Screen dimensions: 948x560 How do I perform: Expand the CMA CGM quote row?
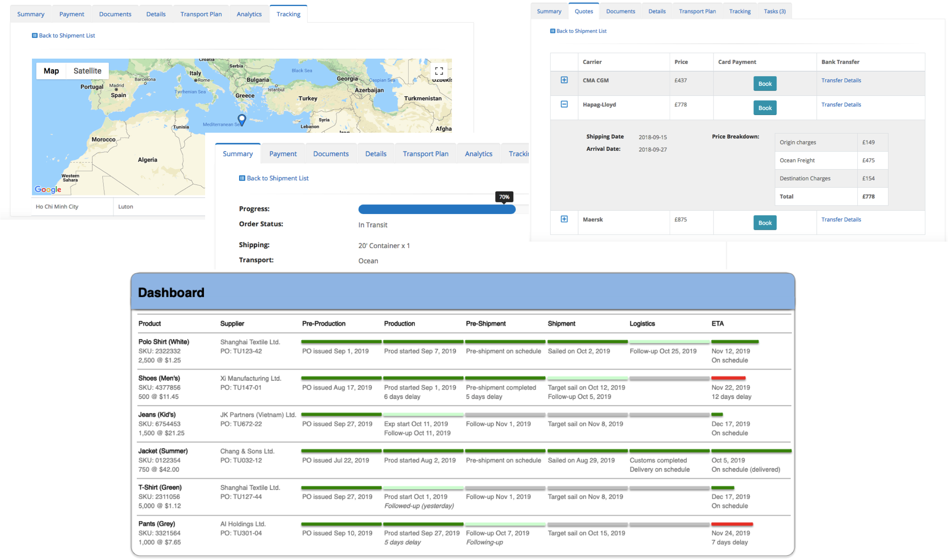(564, 80)
